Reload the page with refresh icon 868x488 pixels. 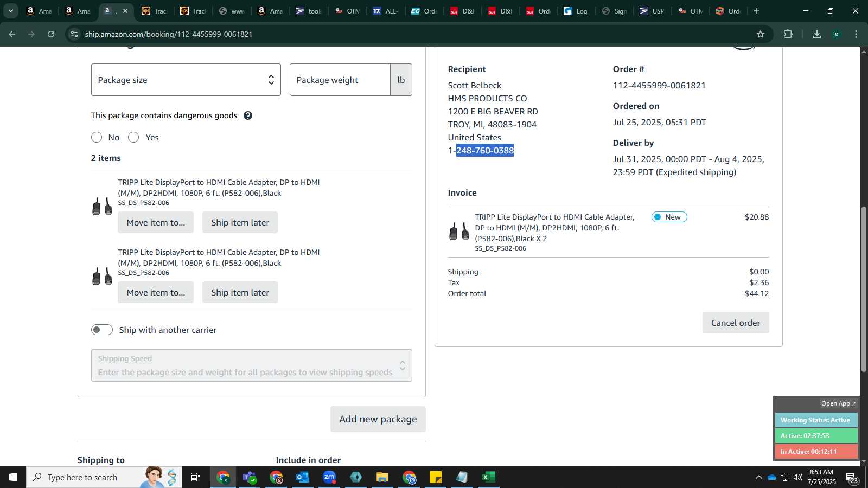coord(51,34)
